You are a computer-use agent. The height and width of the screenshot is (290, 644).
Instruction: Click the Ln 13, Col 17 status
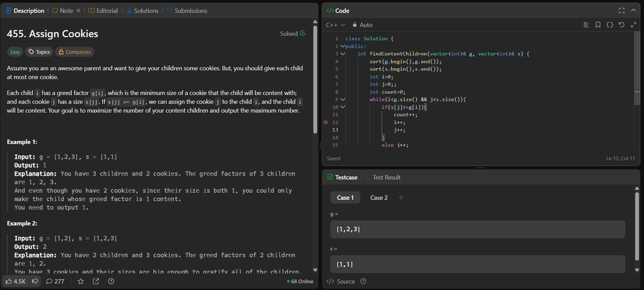tap(620, 158)
